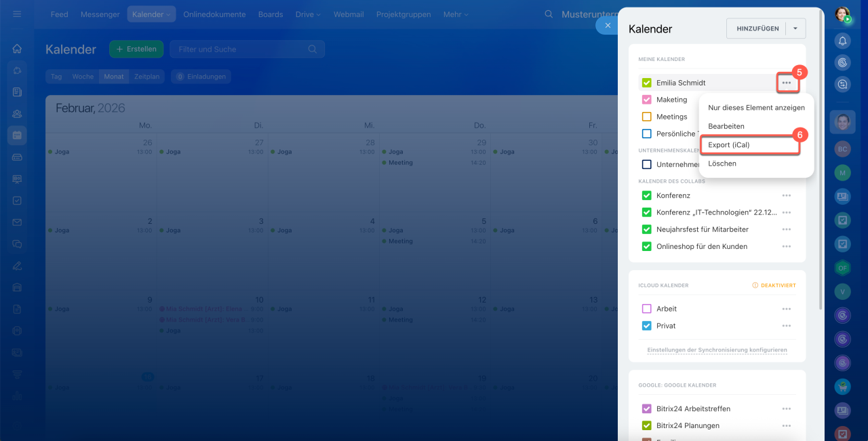Click the notifications bell icon
Image resolution: width=868 pixels, height=441 pixels.
(842, 41)
